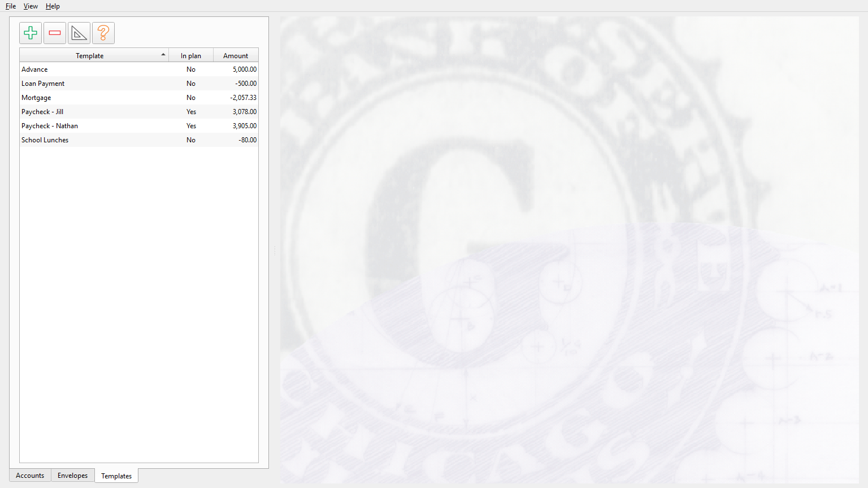Open the File menu

(11, 6)
